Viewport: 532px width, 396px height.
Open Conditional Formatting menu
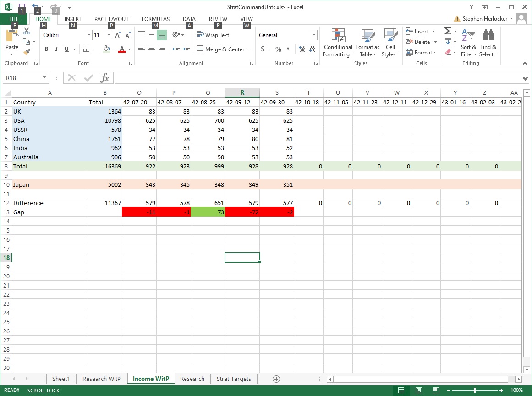coord(338,43)
